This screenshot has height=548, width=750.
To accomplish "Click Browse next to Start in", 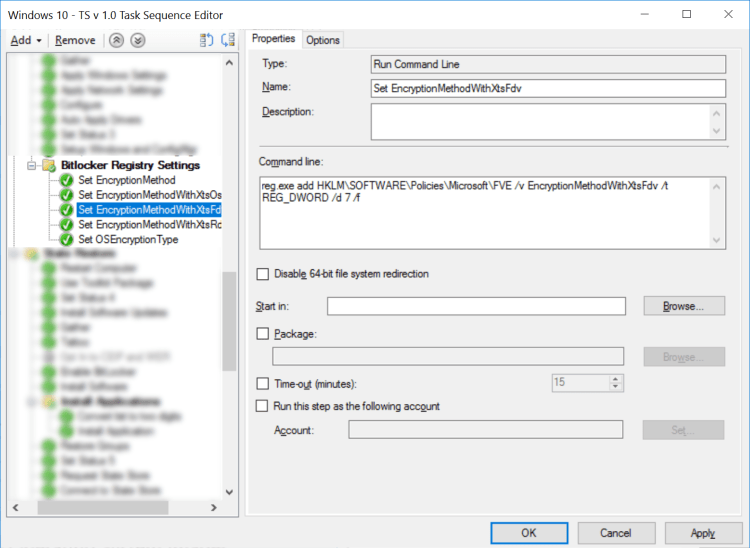I will 684,306.
